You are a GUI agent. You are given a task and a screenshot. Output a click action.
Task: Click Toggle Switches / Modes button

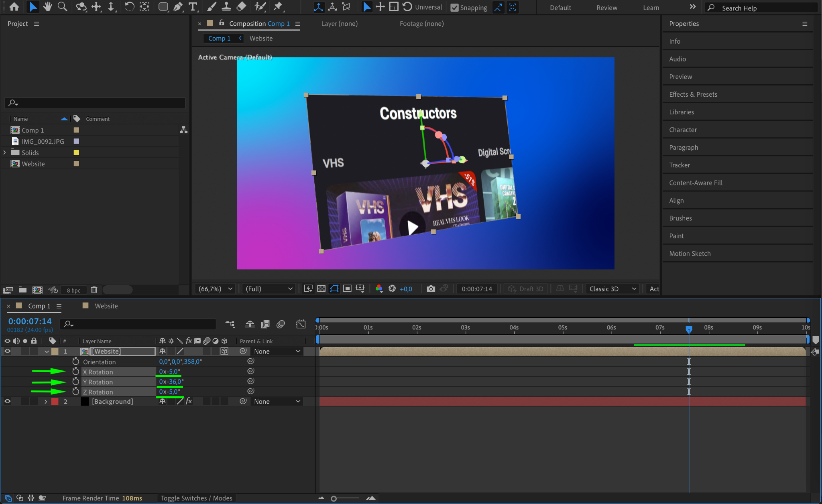[196, 498]
